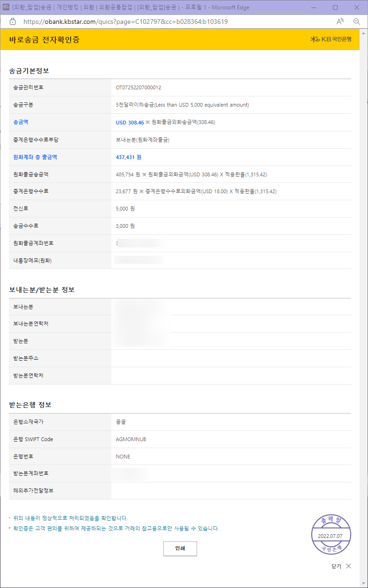Click the 송금수수료 label
Screen dimensions: 368x588
[x=26, y=226]
